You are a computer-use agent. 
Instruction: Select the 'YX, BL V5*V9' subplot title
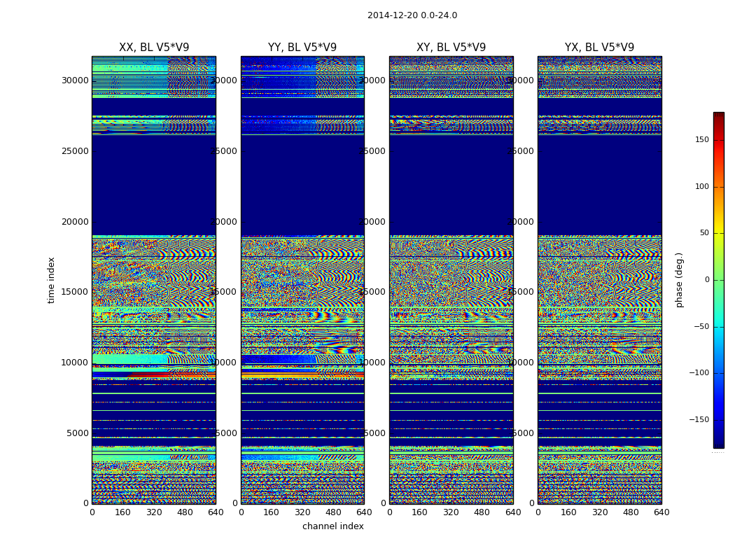click(x=599, y=48)
